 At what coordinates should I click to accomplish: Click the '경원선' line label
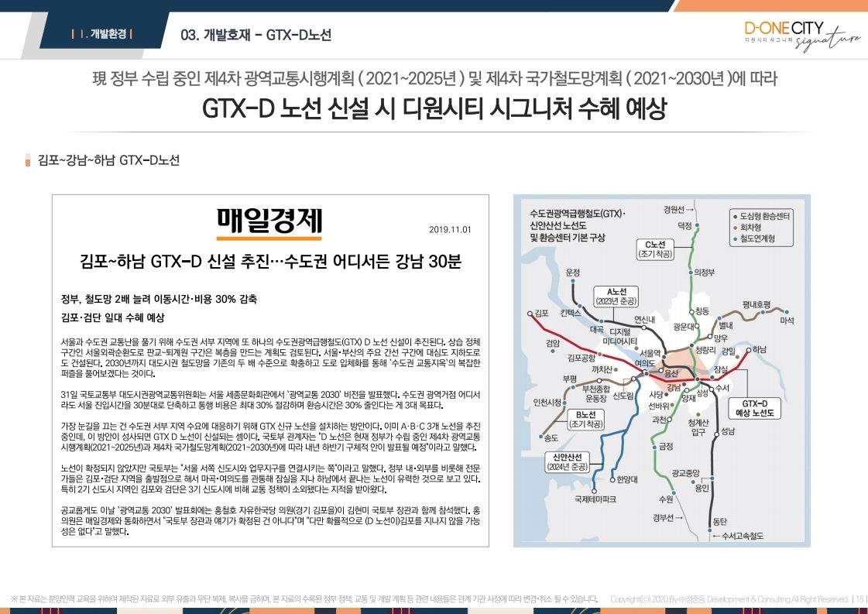674,209
